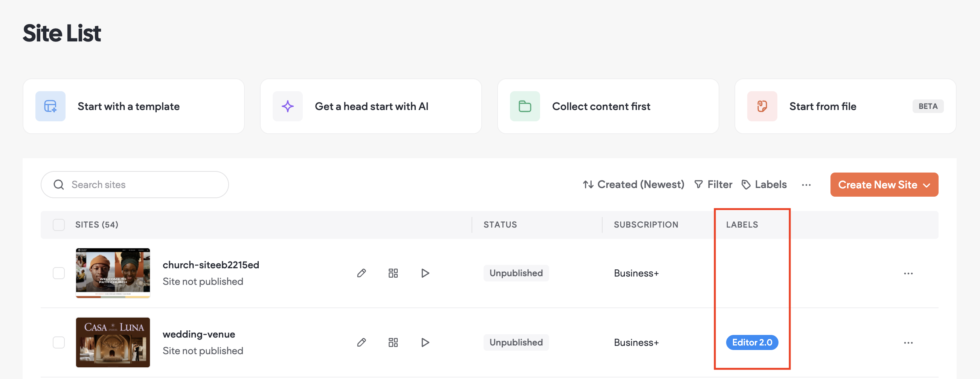Select Get a head start with AI

point(371,106)
